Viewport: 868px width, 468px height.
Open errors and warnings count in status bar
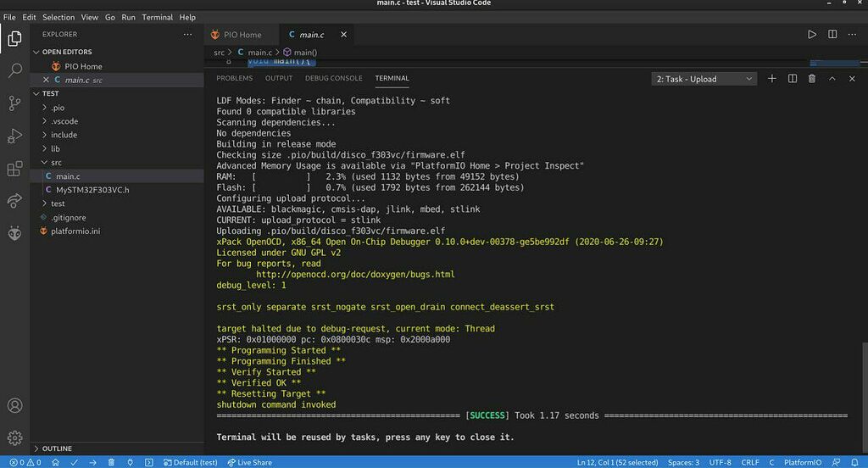click(x=25, y=462)
